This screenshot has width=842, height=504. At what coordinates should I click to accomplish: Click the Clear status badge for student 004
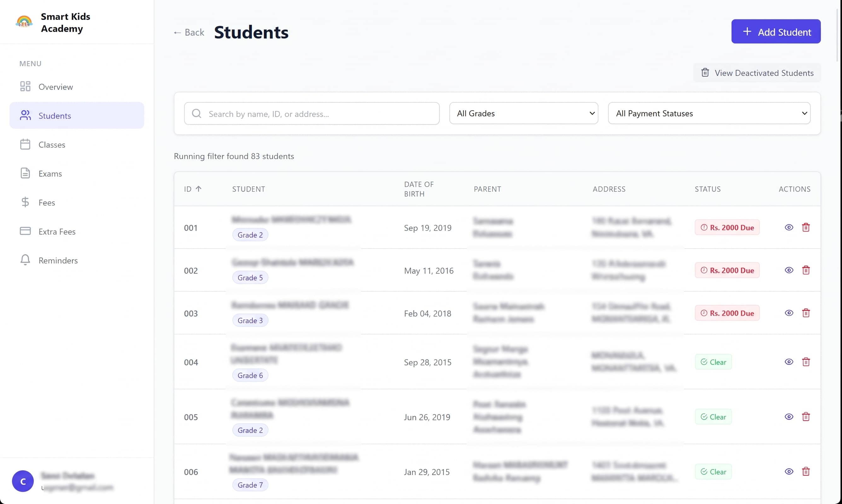[713, 362]
